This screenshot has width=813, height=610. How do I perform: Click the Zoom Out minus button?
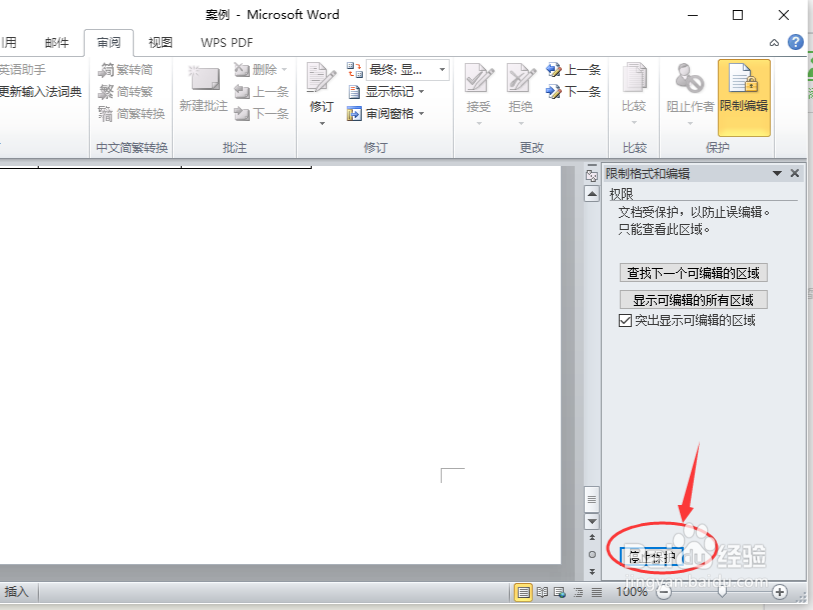[664, 592]
